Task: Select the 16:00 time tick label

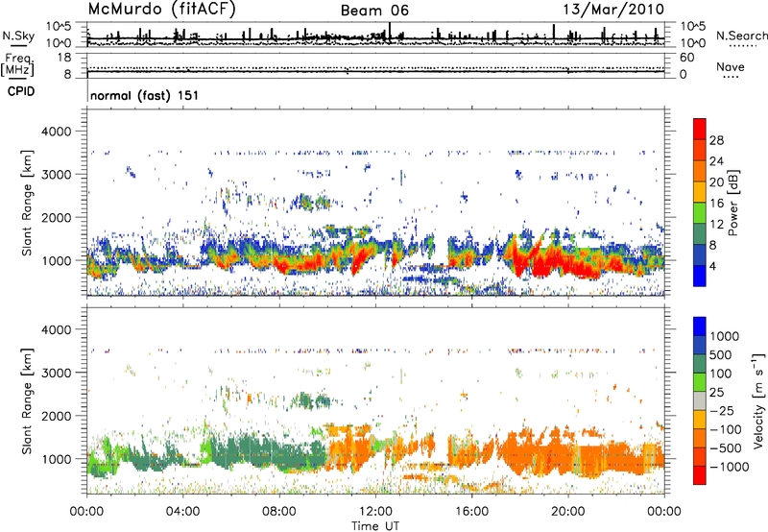Action: click(x=471, y=512)
